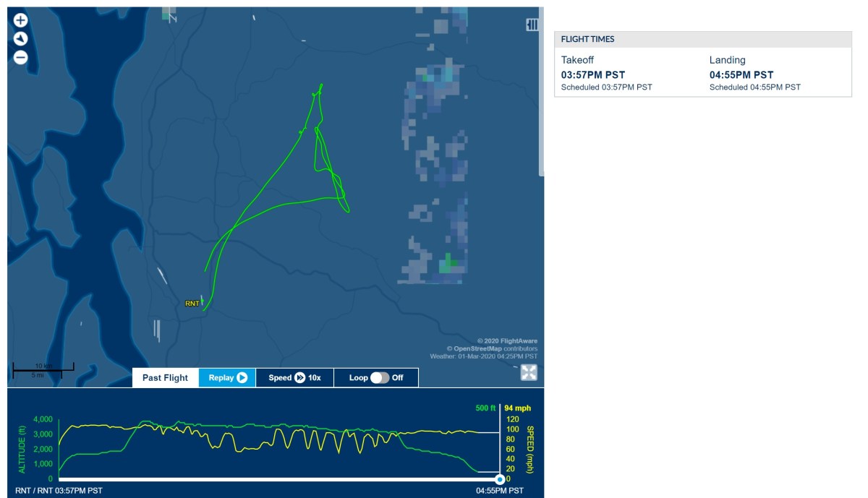Expand map to fullscreen view
Image resolution: width=868 pixels, height=498 pixels.
[529, 372]
